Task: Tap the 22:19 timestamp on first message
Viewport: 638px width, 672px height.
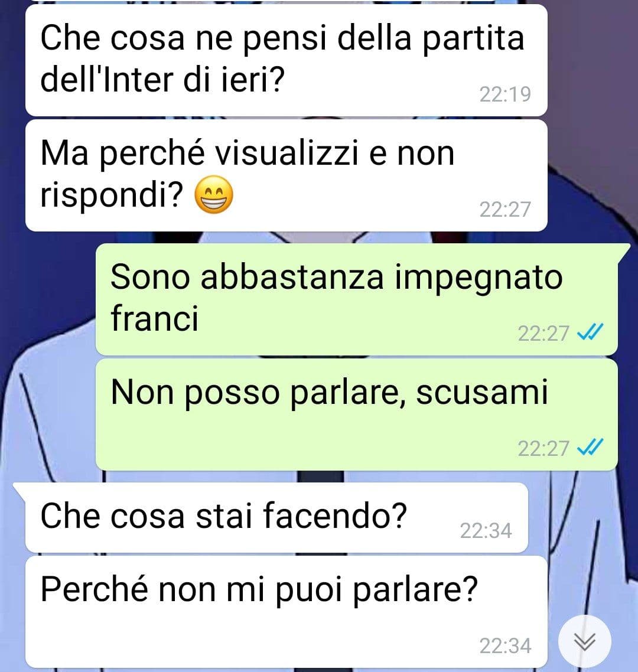Action: pos(505,94)
